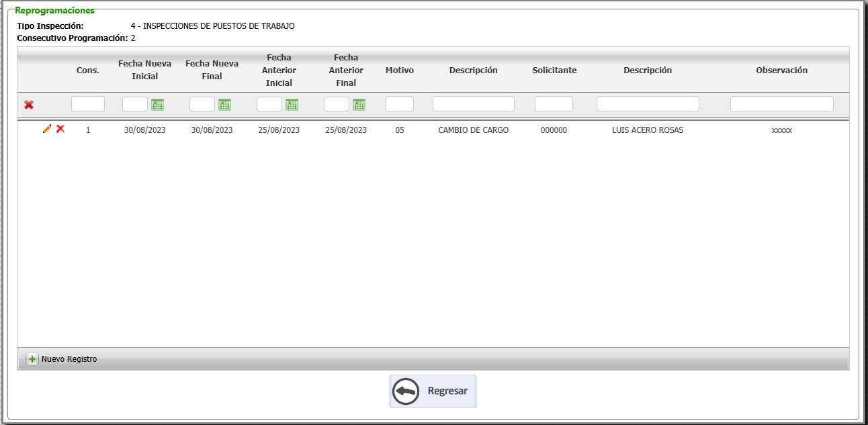Open calendar for Fecha Anterior Final filter

359,105
